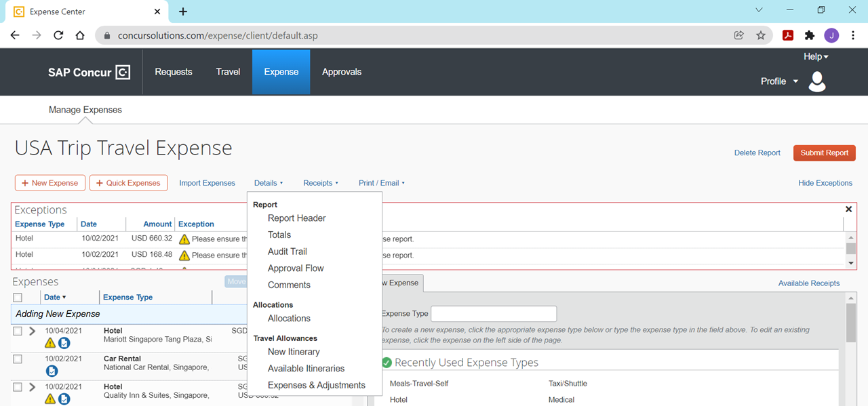Click the Quick Expenses button
The width and height of the screenshot is (868, 406).
128,183
